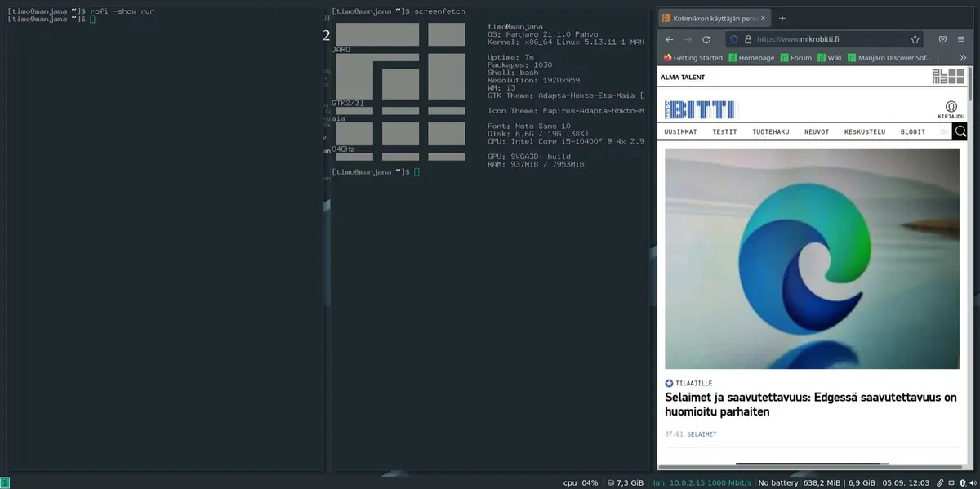Click the KIRJAUDU login link

951,110
